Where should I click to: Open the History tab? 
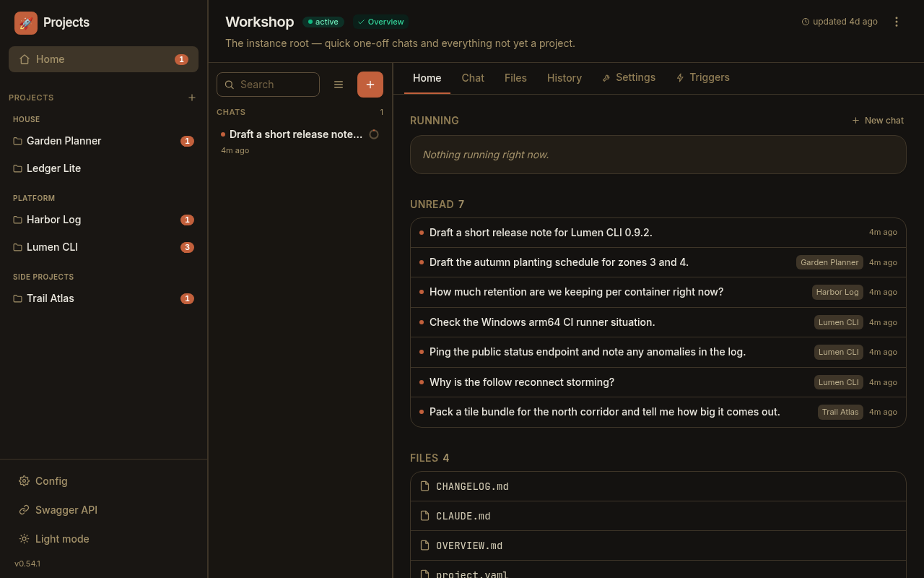click(565, 78)
